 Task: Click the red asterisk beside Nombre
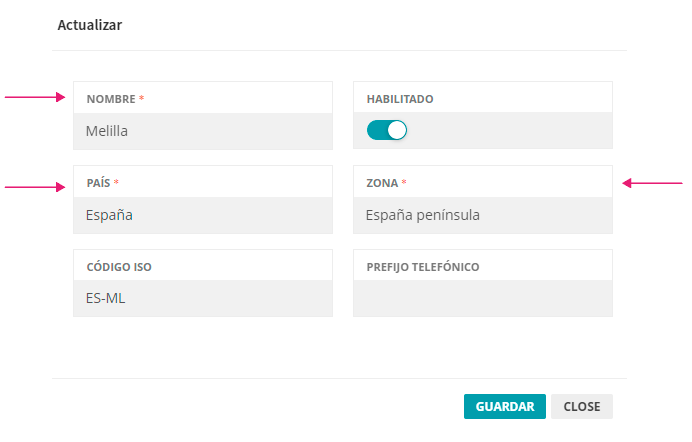[x=142, y=99]
